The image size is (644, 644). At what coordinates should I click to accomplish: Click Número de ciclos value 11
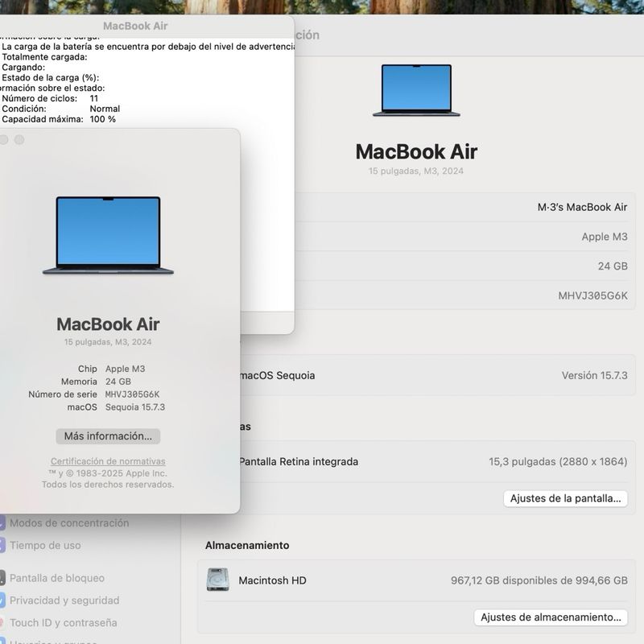(x=94, y=98)
